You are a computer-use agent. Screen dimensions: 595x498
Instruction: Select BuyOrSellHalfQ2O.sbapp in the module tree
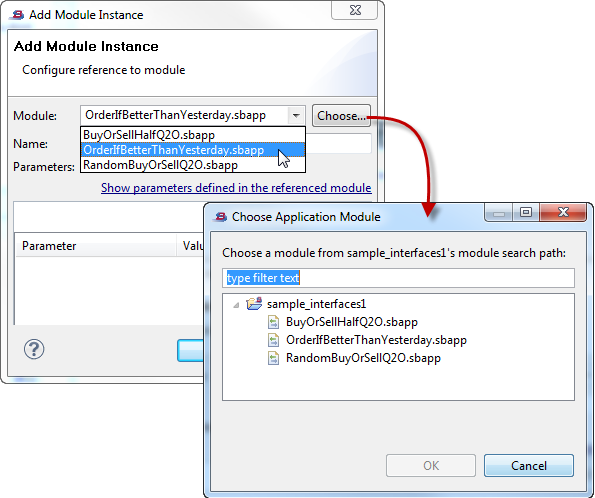352,322
